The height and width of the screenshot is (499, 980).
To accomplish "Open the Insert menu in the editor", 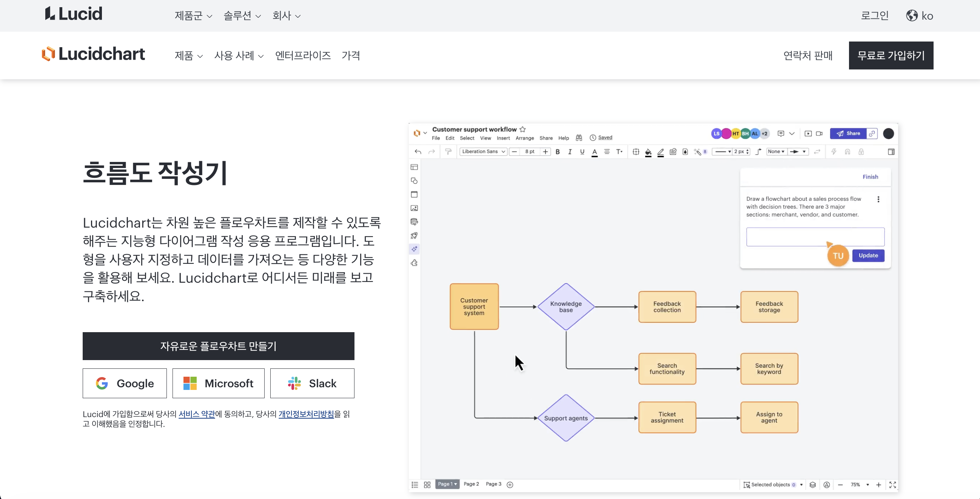I will 503,138.
